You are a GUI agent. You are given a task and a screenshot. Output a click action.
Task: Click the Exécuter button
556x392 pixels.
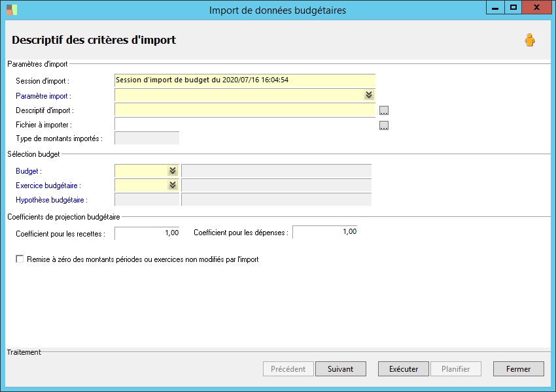(x=404, y=369)
